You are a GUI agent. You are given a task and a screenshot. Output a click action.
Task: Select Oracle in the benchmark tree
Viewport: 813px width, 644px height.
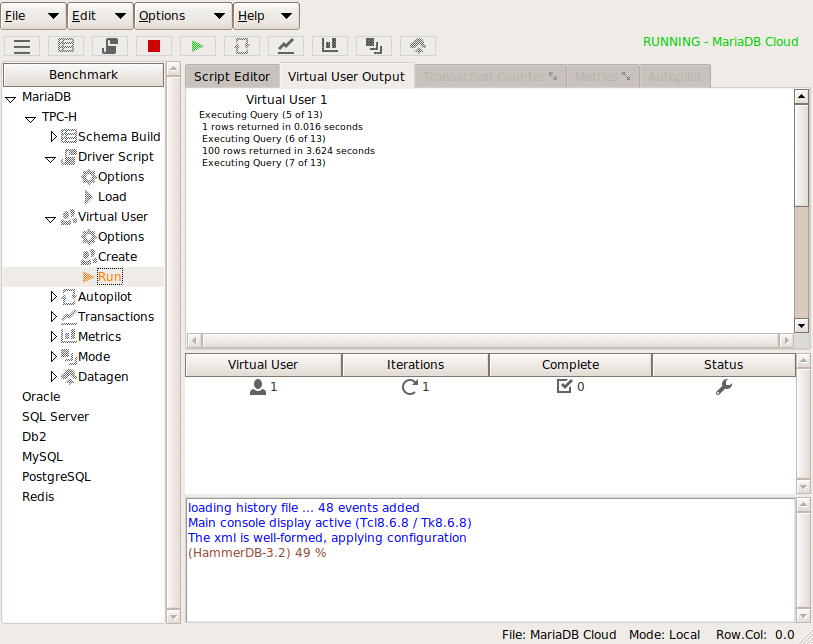(41, 397)
